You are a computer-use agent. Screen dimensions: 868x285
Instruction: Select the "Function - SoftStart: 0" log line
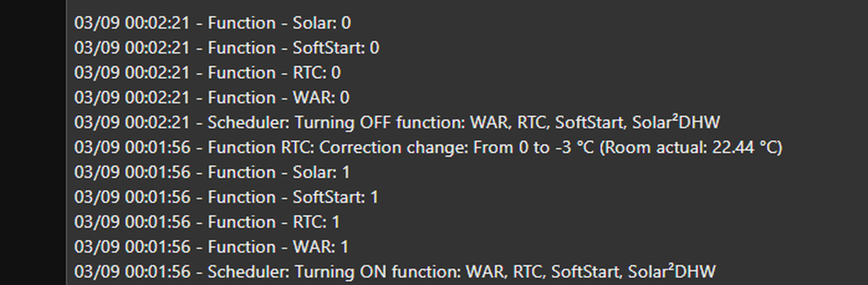[227, 48]
